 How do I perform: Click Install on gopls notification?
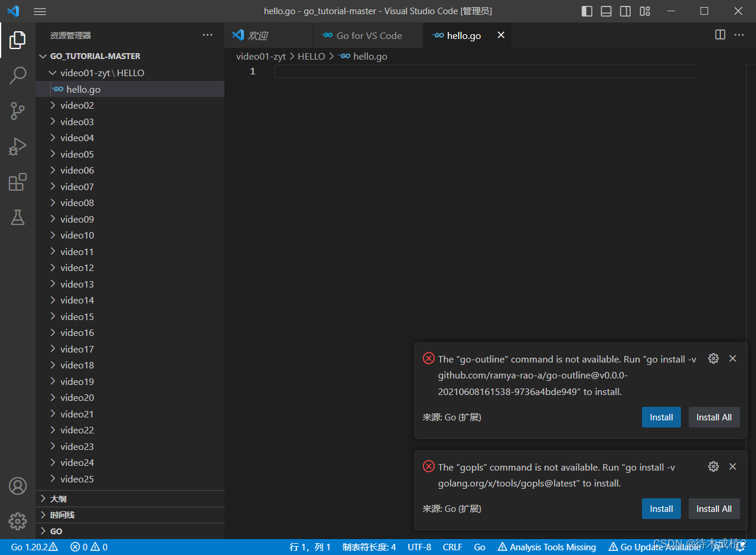[661, 509]
